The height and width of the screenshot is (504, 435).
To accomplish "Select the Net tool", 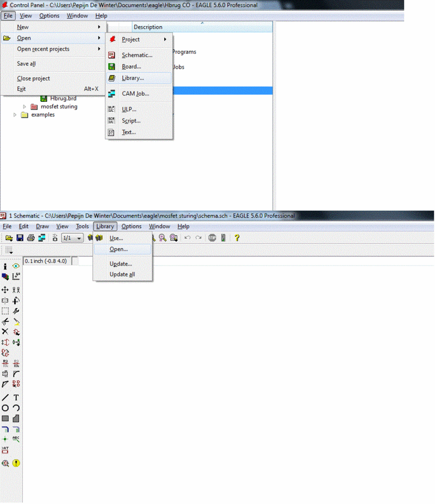I will click(16, 429).
